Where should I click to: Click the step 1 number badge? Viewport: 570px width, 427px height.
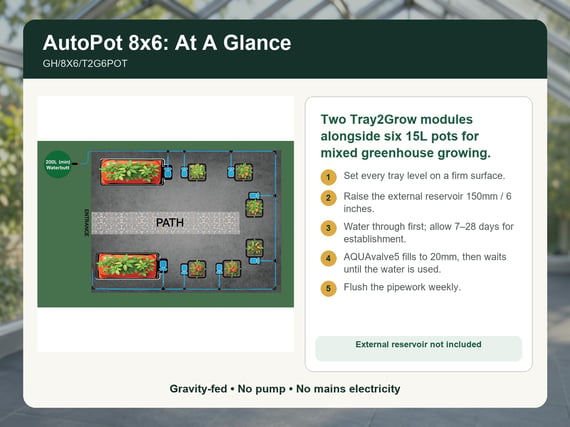pos(328,177)
